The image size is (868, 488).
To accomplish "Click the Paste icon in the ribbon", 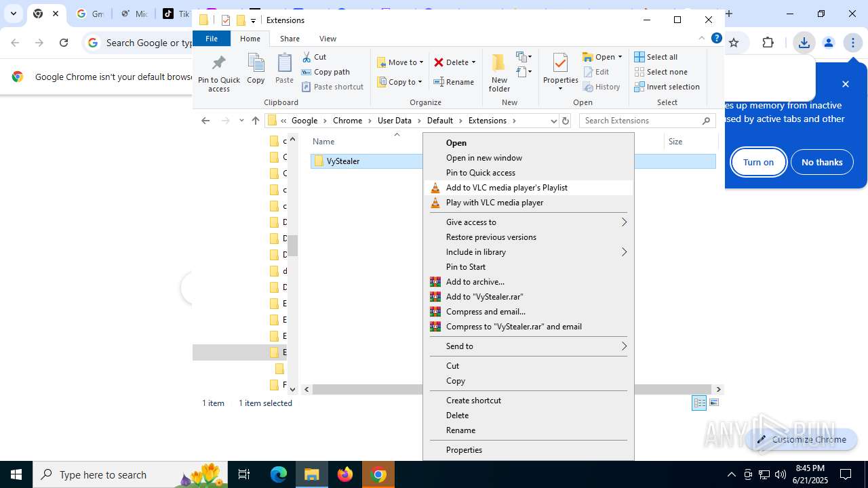I will [x=284, y=68].
